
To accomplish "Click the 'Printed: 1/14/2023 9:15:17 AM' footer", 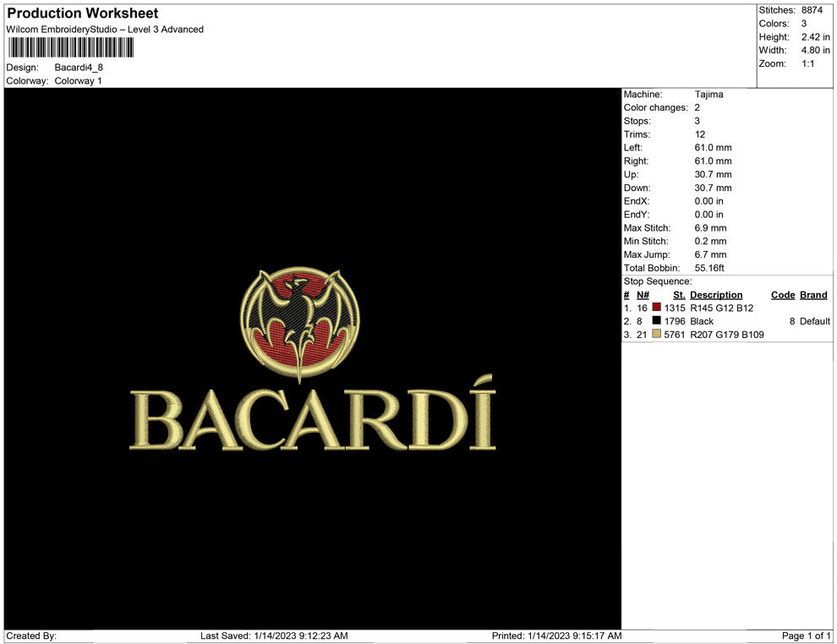I will [x=557, y=636].
